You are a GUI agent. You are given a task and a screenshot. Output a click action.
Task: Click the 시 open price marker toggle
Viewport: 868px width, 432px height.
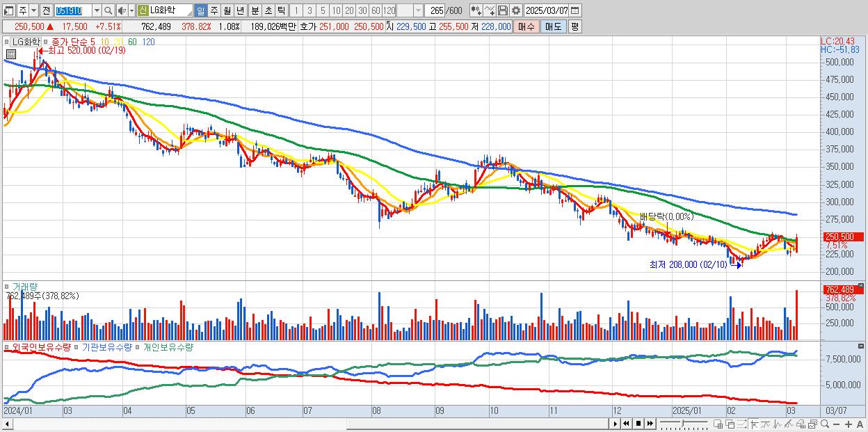pos(389,26)
